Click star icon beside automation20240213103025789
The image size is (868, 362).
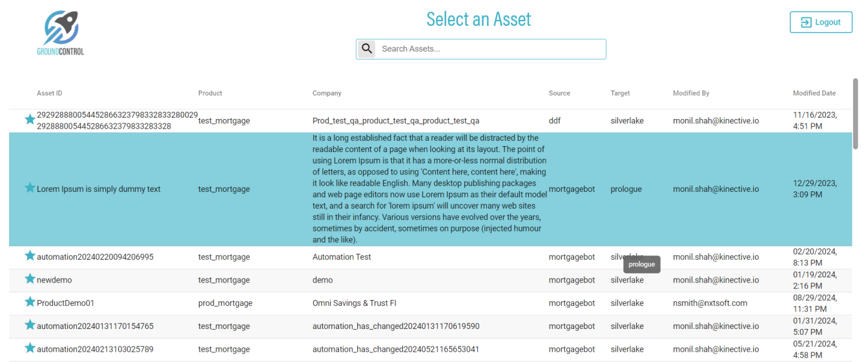30,348
